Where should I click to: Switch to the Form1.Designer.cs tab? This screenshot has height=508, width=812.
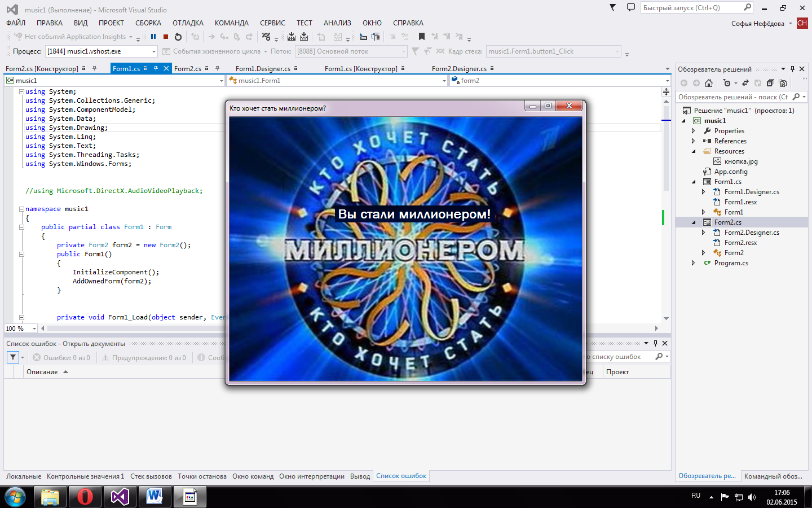(x=263, y=69)
